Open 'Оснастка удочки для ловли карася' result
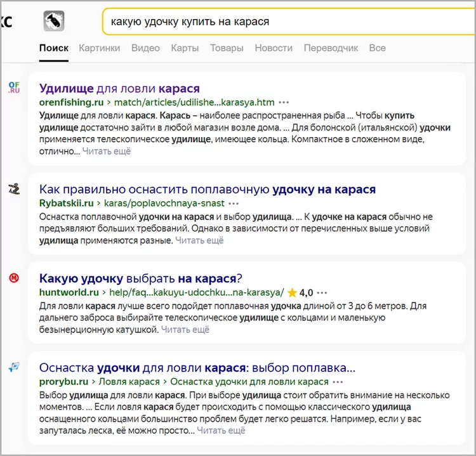This screenshot has height=456, width=476. 197,368
